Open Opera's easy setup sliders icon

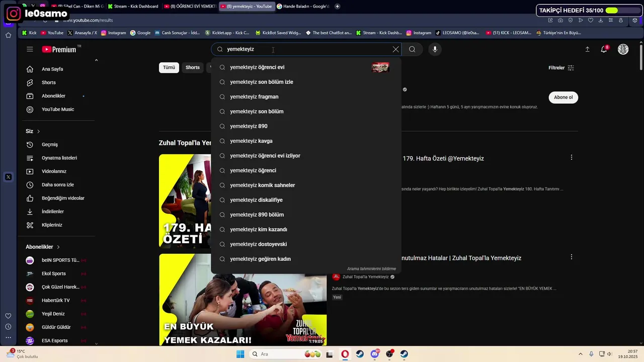(611, 20)
